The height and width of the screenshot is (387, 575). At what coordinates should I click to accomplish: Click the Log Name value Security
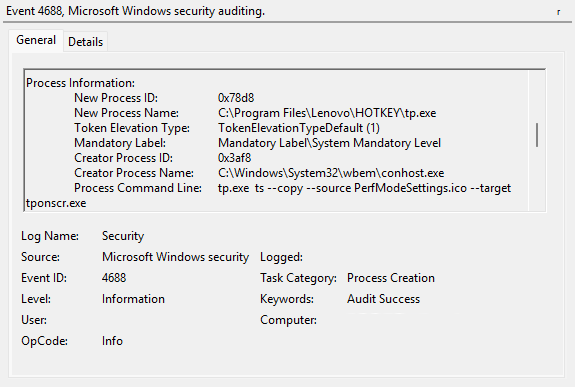pyautogui.click(x=123, y=236)
